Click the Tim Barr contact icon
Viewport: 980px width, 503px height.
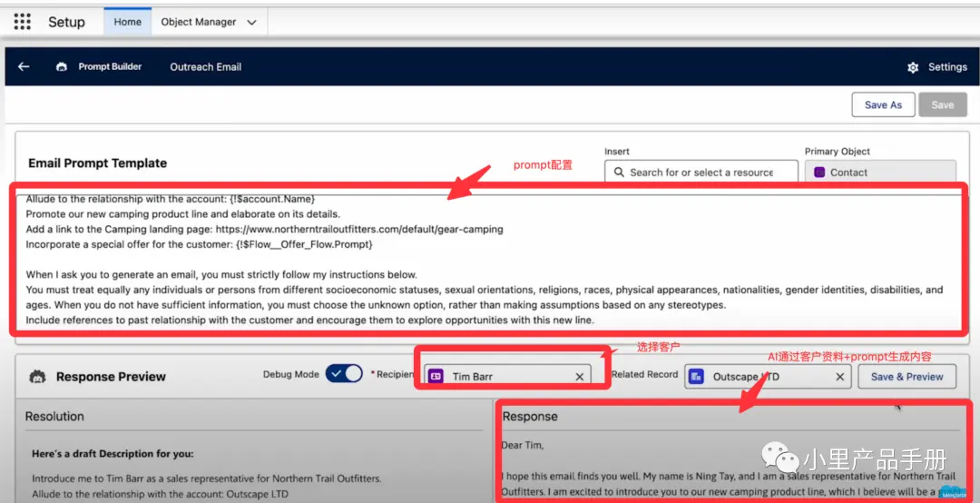pyautogui.click(x=436, y=377)
